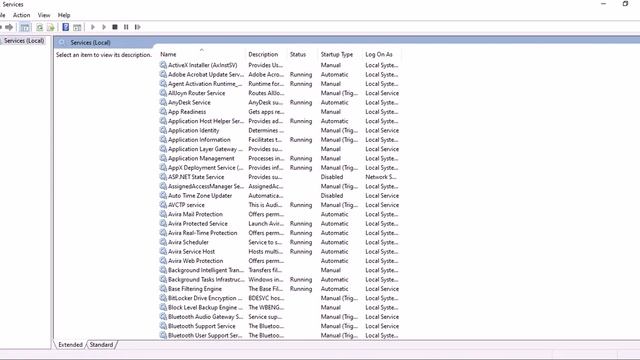Sort by the Startup Type column header
Viewport: 640px width, 360px height.
pyautogui.click(x=337, y=54)
